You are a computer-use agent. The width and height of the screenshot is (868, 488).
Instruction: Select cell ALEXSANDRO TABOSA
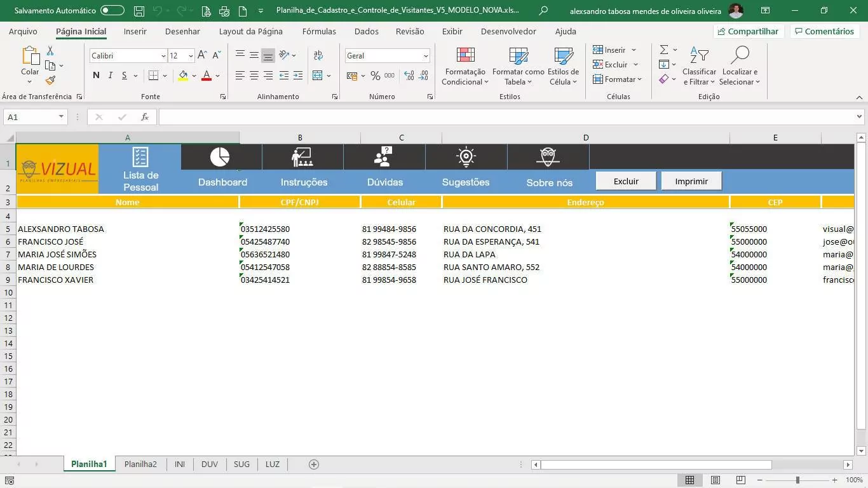[x=128, y=229]
